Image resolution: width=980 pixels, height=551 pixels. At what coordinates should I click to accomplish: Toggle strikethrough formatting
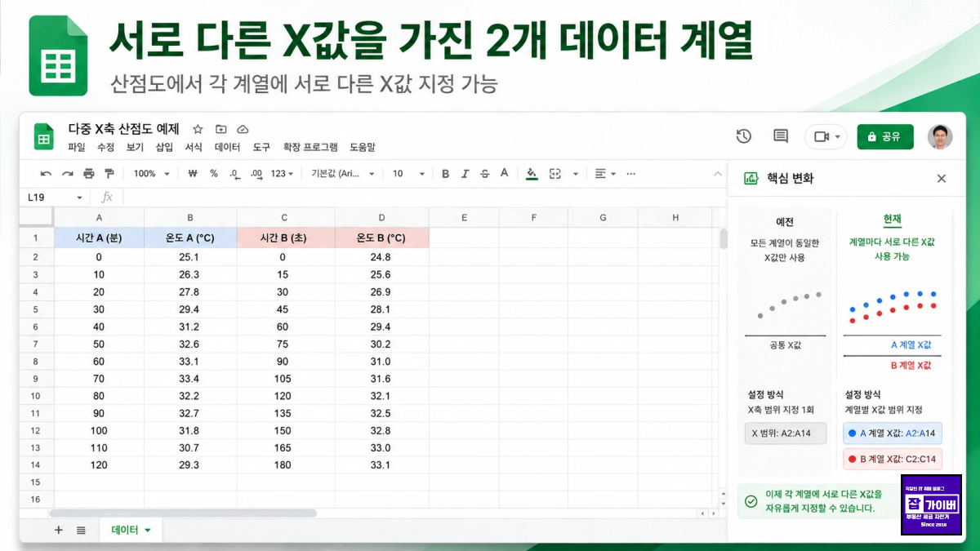coord(485,174)
